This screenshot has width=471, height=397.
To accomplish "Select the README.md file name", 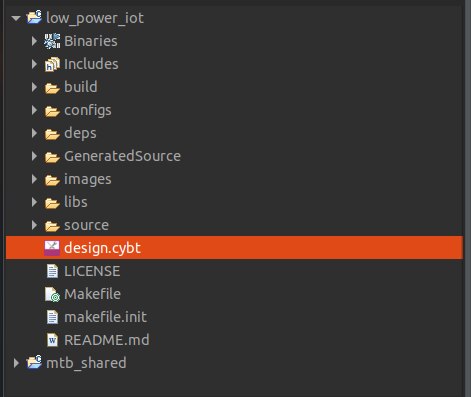I will [107, 340].
